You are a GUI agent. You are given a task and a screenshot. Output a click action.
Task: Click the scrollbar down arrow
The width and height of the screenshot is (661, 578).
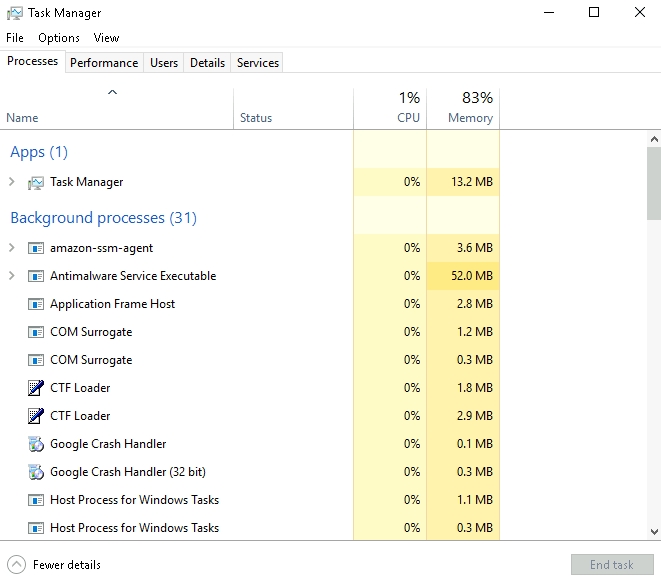tap(653, 532)
